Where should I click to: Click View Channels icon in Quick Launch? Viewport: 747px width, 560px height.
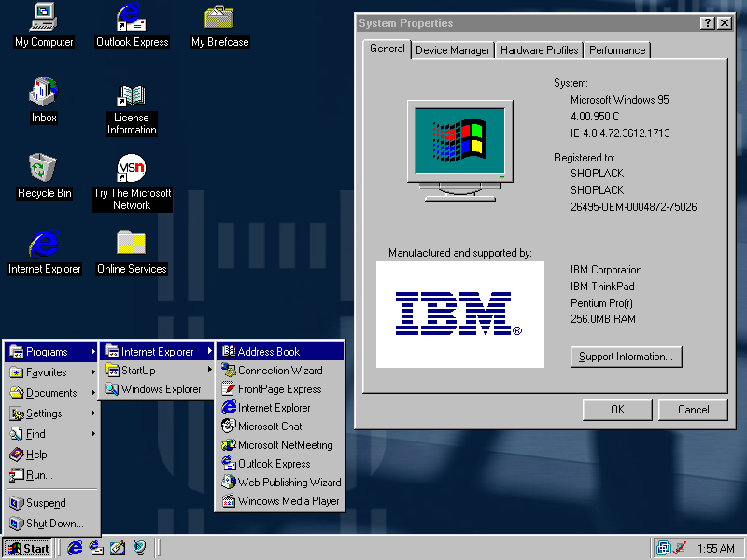[139, 548]
